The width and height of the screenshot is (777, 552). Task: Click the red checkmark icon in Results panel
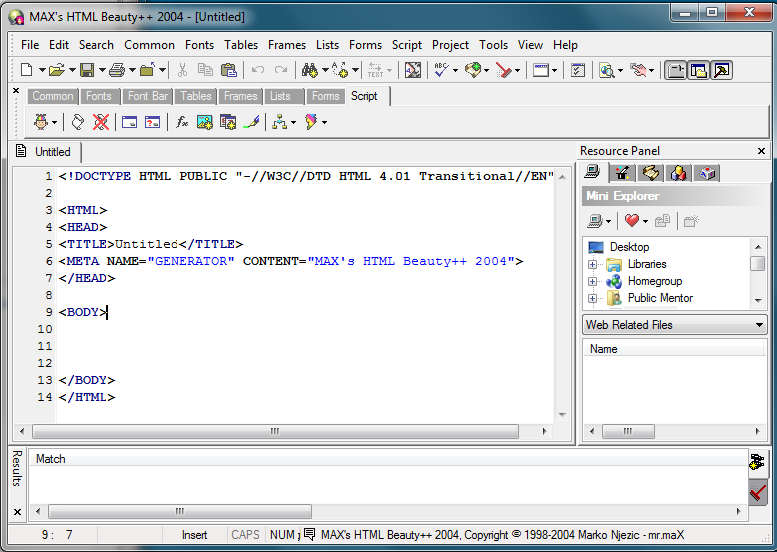(x=758, y=492)
